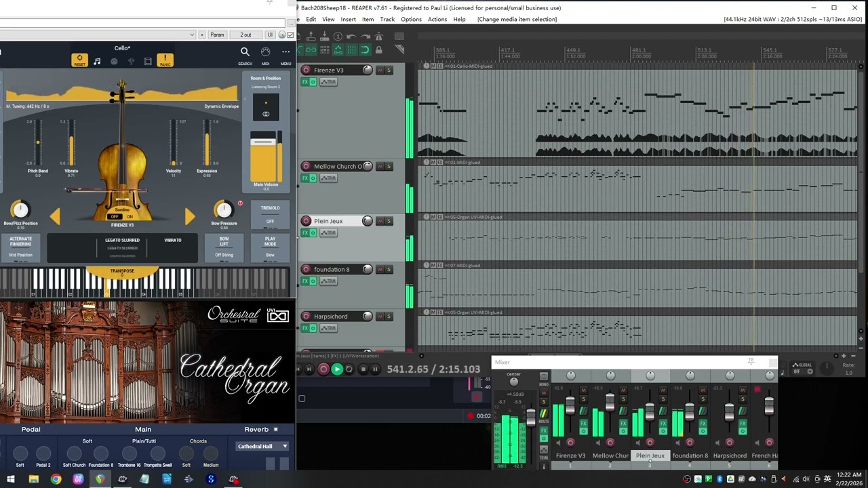Click the Undo arrow in the REAPER toolbar
868x488 pixels.
tap(351, 37)
